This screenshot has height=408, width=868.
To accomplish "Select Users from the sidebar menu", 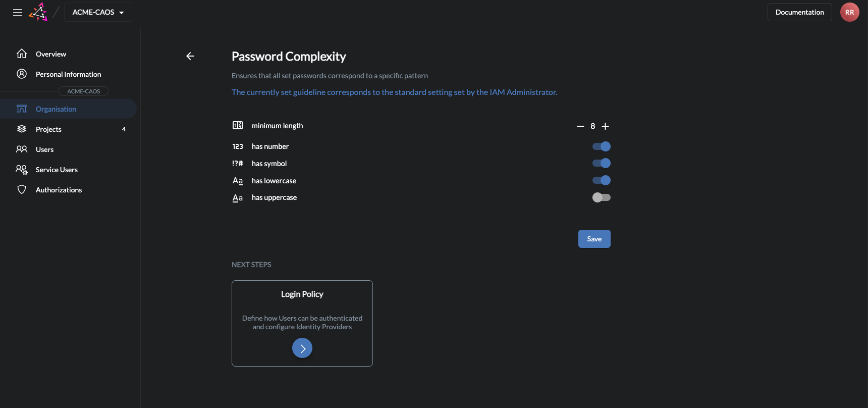I will 44,149.
